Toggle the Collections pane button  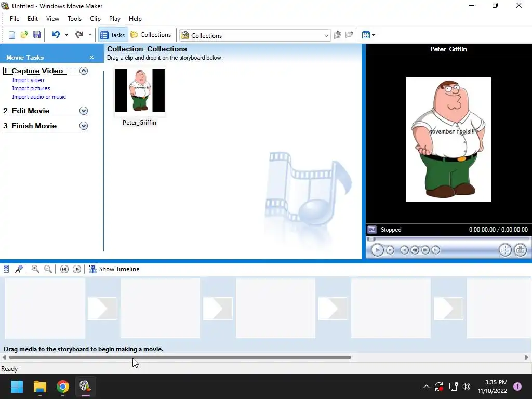click(151, 35)
